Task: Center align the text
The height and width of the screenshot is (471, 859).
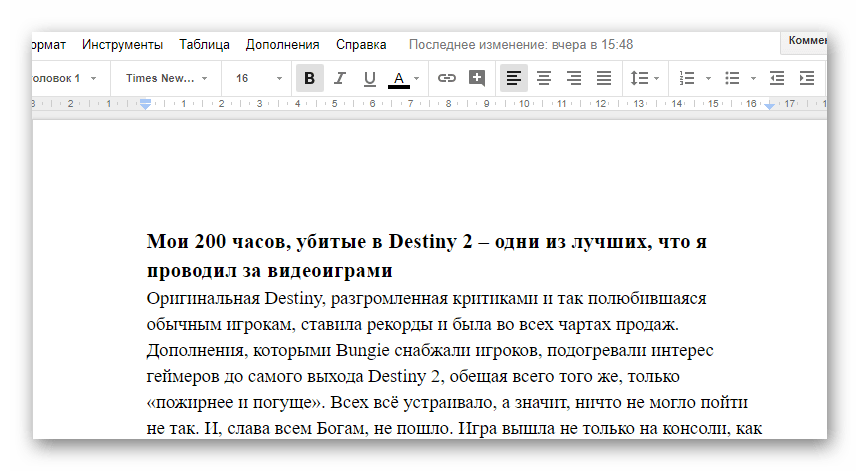Action: [x=544, y=78]
